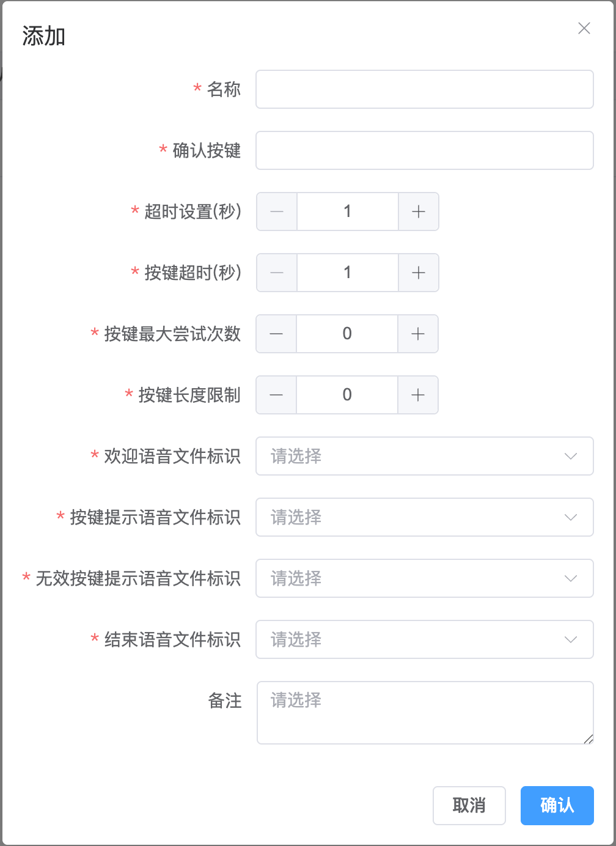The width and height of the screenshot is (616, 846).
Task: Decrement 按键最大尝试次数 with the minus icon
Action: pos(276,334)
